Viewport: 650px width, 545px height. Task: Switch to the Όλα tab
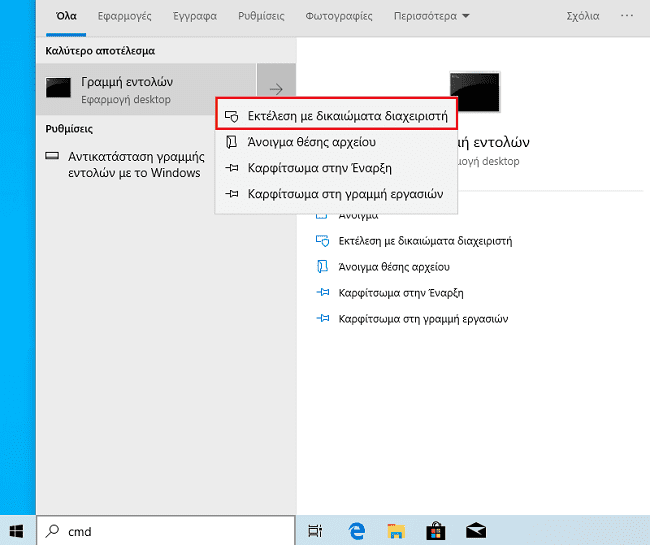point(66,16)
